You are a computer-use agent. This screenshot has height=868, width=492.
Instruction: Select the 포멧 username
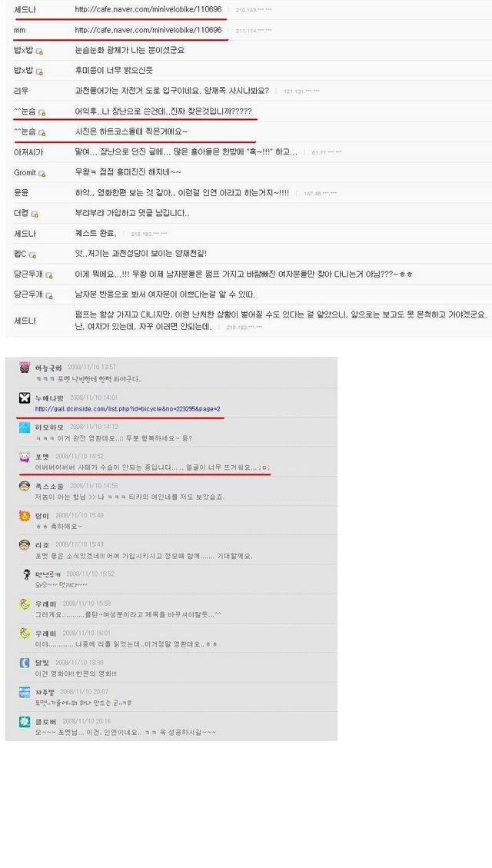(x=42, y=456)
